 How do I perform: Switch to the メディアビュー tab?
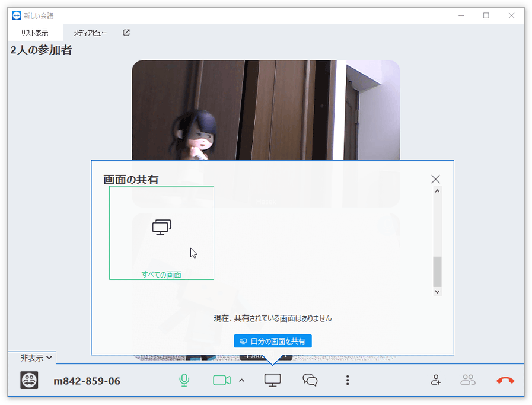(x=90, y=33)
